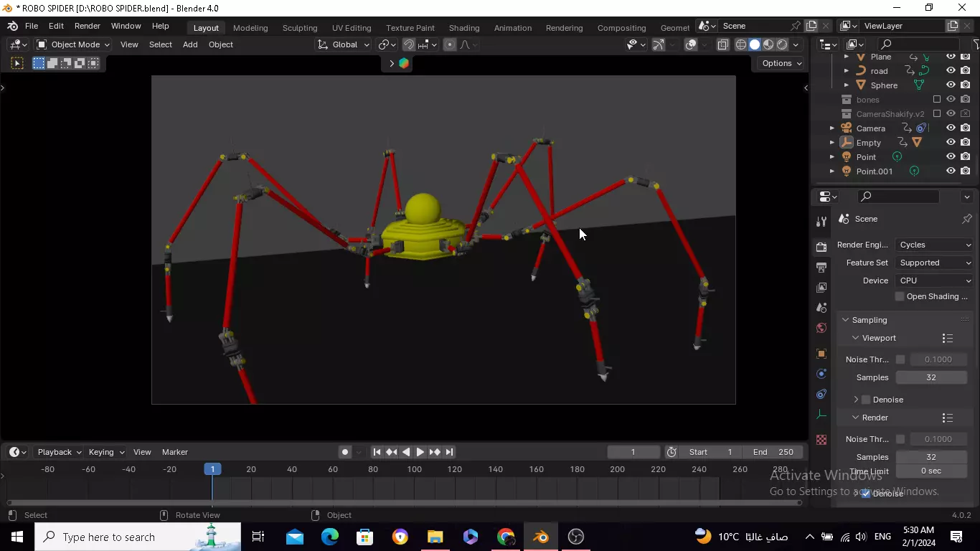Open the Object Constraints properties tab
This screenshot has height=551, width=980.
[x=821, y=394]
